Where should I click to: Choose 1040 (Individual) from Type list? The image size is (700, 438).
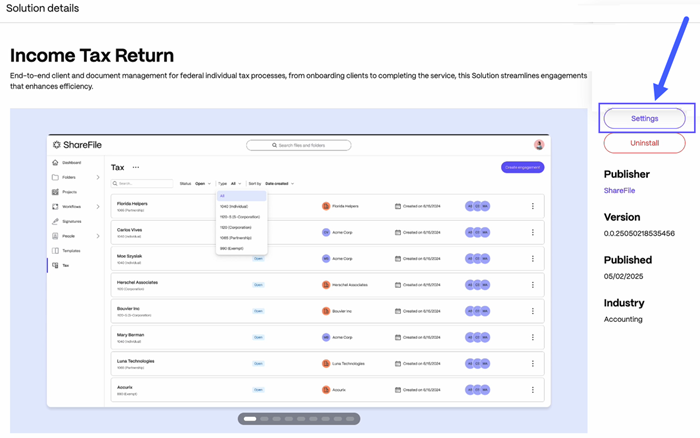(x=234, y=206)
